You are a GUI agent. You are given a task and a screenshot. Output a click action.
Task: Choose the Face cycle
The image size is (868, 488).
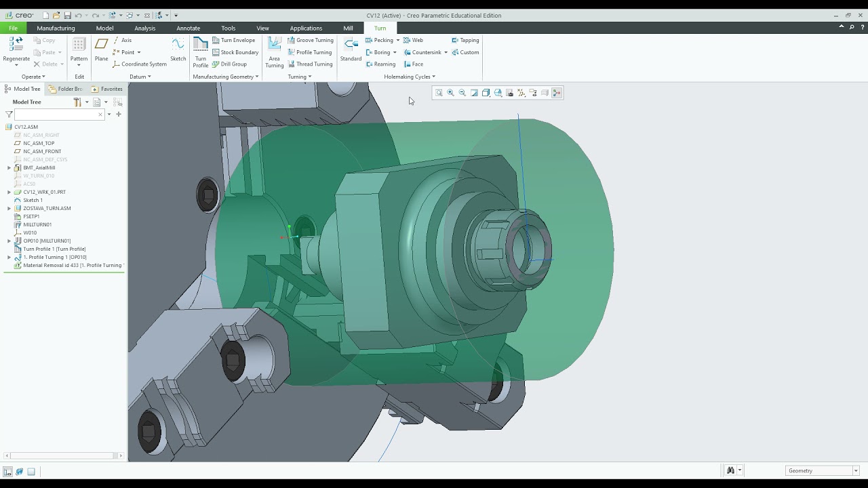pyautogui.click(x=414, y=64)
